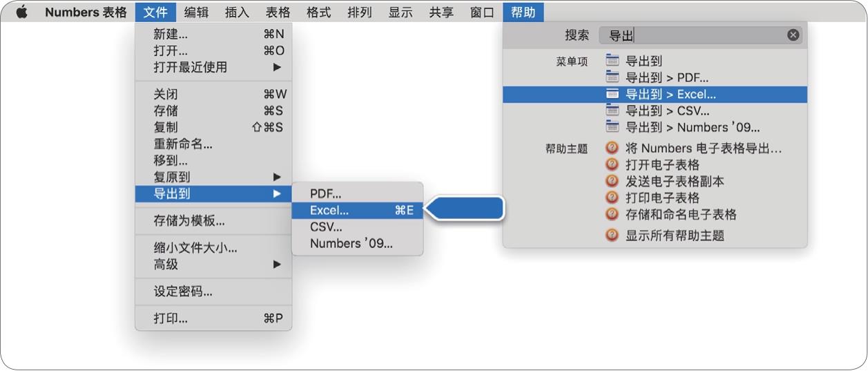Click menu icon beside 导出到 > Numbers '09… result
868x371 pixels.
pos(612,127)
